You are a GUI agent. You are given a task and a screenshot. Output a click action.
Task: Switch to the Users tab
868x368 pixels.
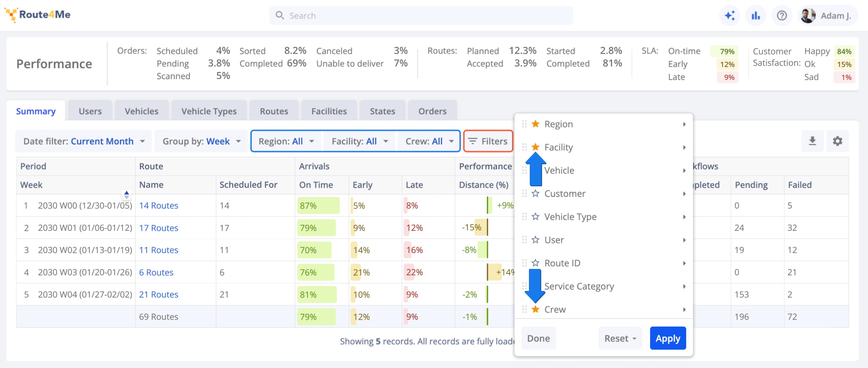90,111
